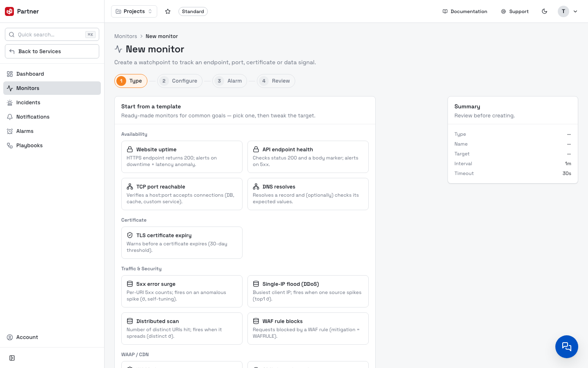Pick the DNS resolves template

[308, 194]
